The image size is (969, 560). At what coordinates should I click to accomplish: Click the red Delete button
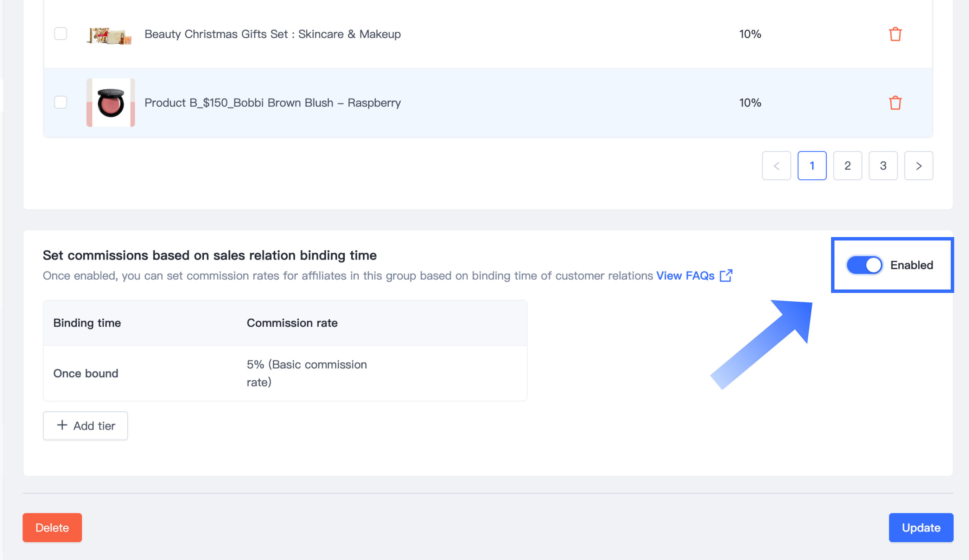52,527
